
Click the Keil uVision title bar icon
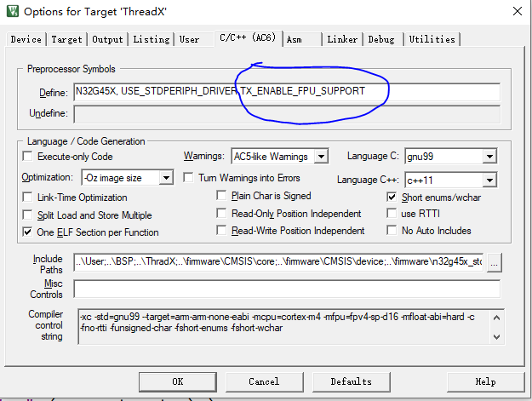click(x=13, y=11)
